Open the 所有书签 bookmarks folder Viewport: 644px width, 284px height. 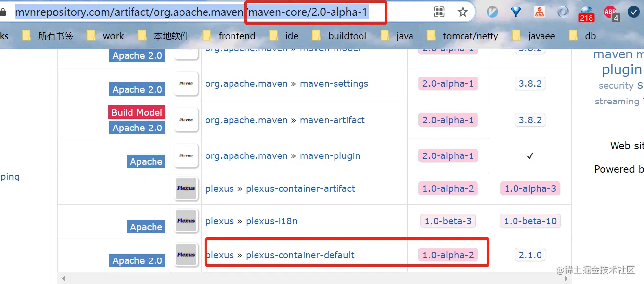[48, 36]
